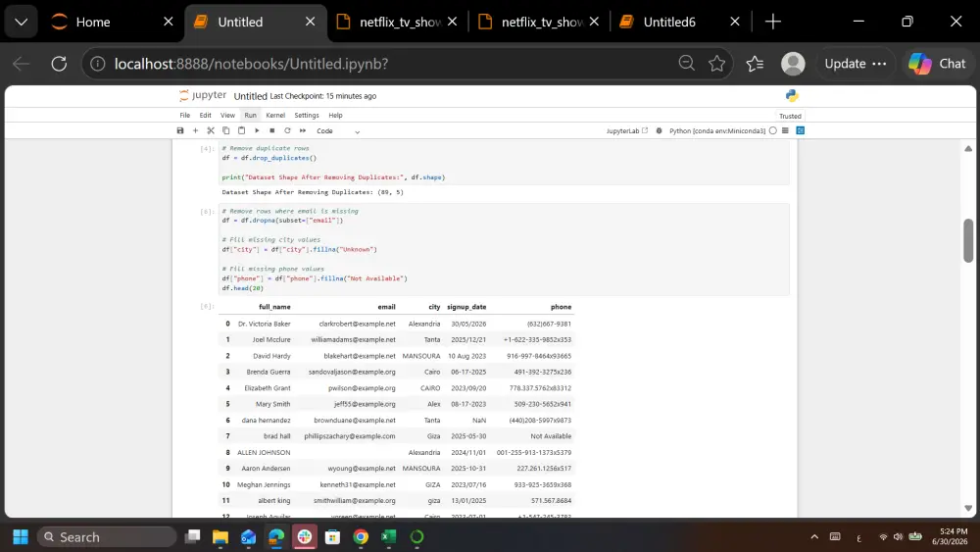This screenshot has width=980, height=552.
Task: Copy the selected cell
Action: 225,130
